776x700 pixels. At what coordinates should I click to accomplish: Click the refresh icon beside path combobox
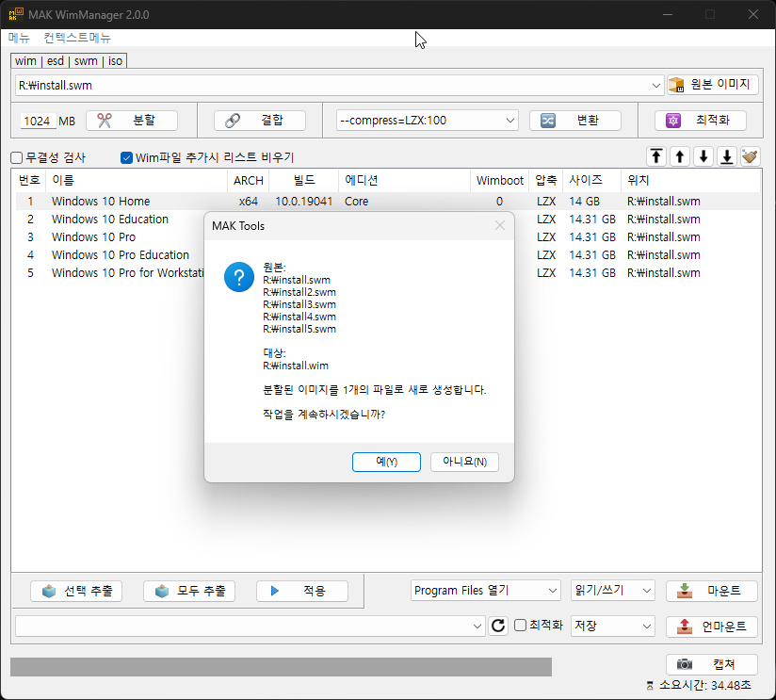[498, 626]
